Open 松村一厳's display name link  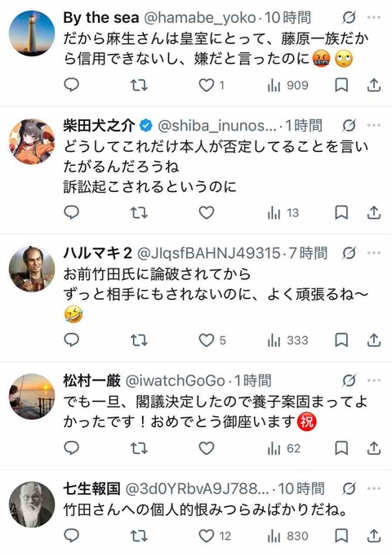click(92, 380)
